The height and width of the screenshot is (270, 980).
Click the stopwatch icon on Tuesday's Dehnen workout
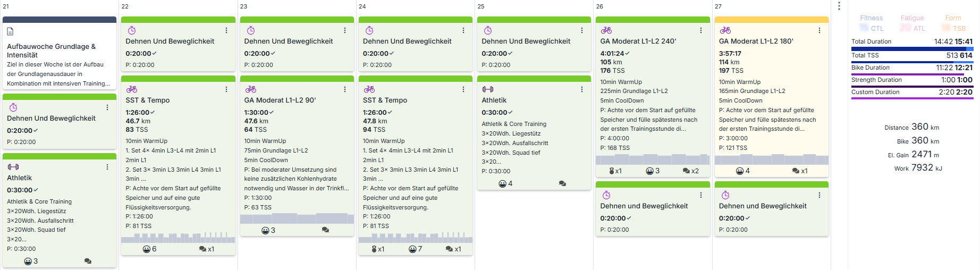(132, 30)
